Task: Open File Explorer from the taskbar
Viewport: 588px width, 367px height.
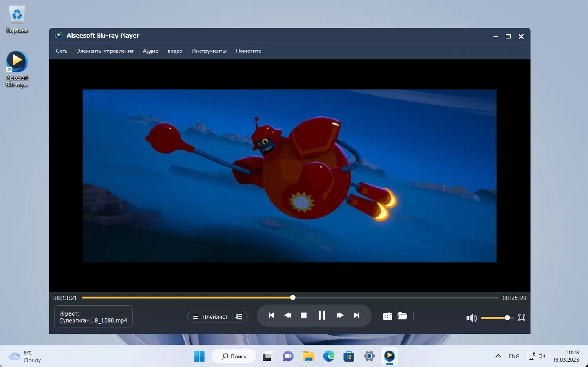Action: pyautogui.click(x=309, y=356)
